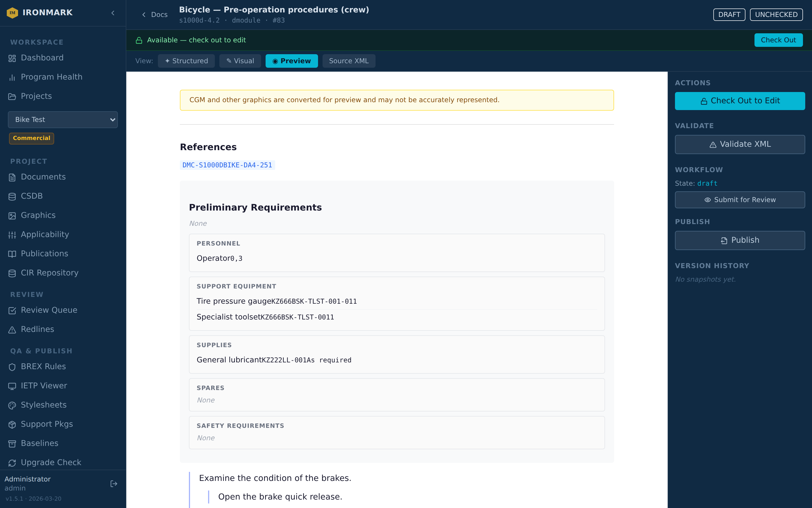Screen dimensions: 812x508
Task: Click the 'No snapshots yet.' version history text
Action: point(705,279)
